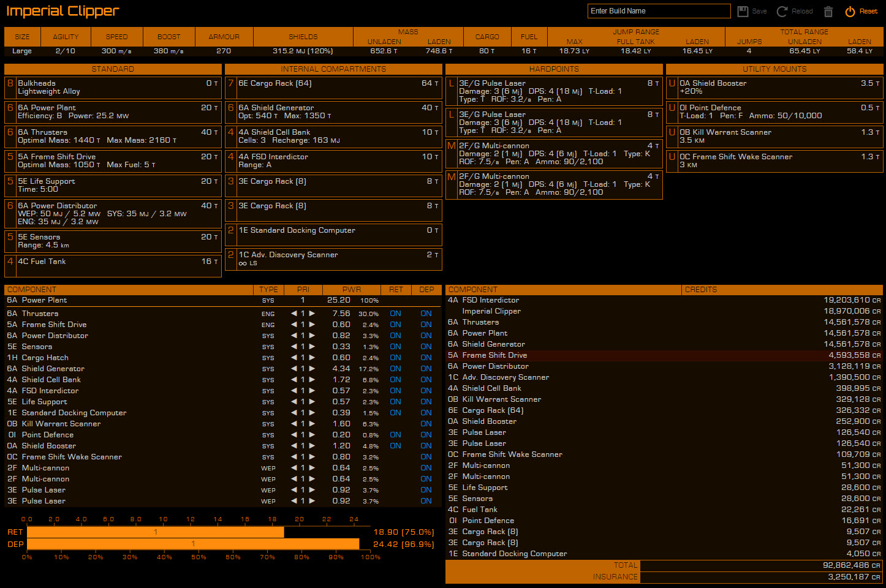The width and height of the screenshot is (886, 588).
Task: Click 5A Frame Shift Drive cost row
Action: click(664, 355)
